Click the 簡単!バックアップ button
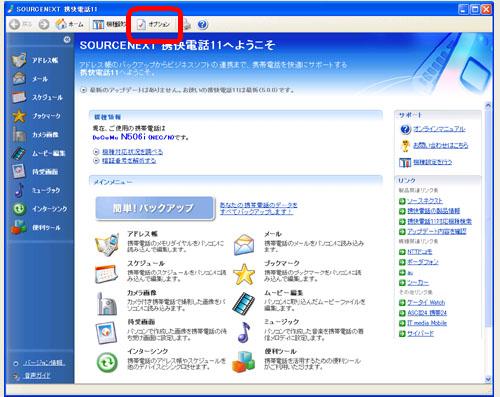 [154, 208]
